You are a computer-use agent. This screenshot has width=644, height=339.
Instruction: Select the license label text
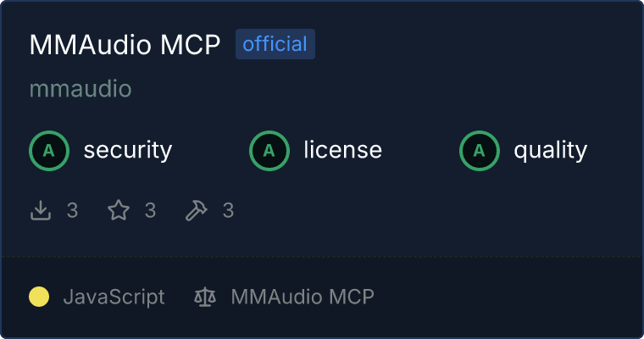tap(343, 149)
